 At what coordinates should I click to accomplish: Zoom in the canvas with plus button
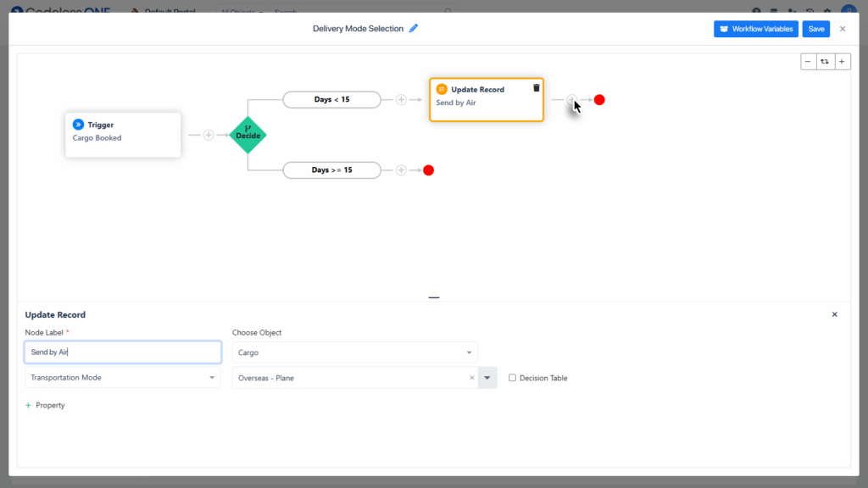(842, 62)
